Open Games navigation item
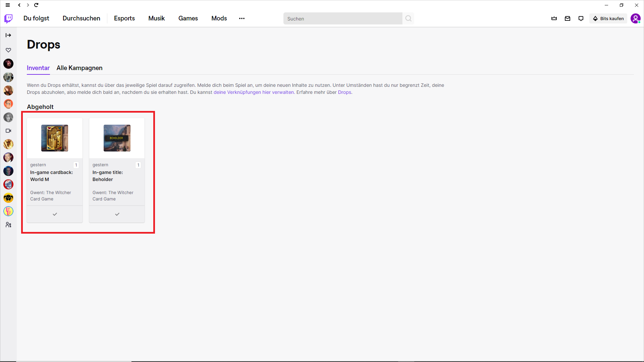 [188, 18]
